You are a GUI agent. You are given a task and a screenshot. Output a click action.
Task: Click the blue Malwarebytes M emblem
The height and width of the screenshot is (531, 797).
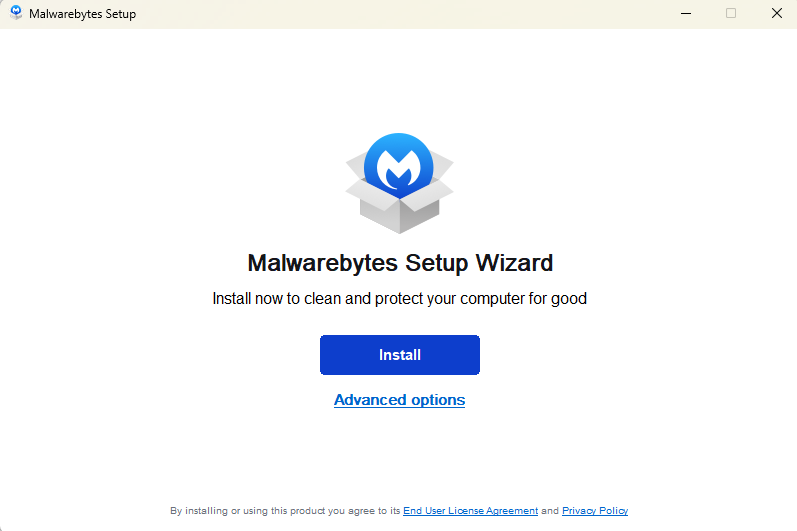pyautogui.click(x=398, y=167)
